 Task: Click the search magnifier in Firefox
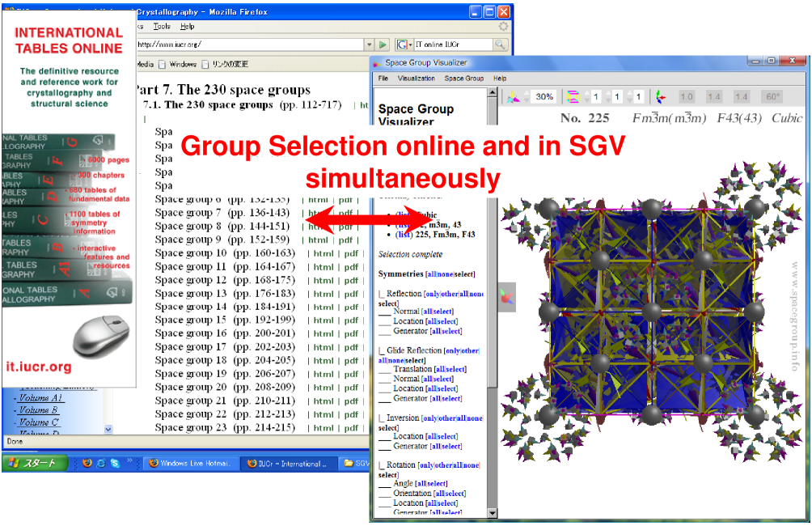pos(500,45)
